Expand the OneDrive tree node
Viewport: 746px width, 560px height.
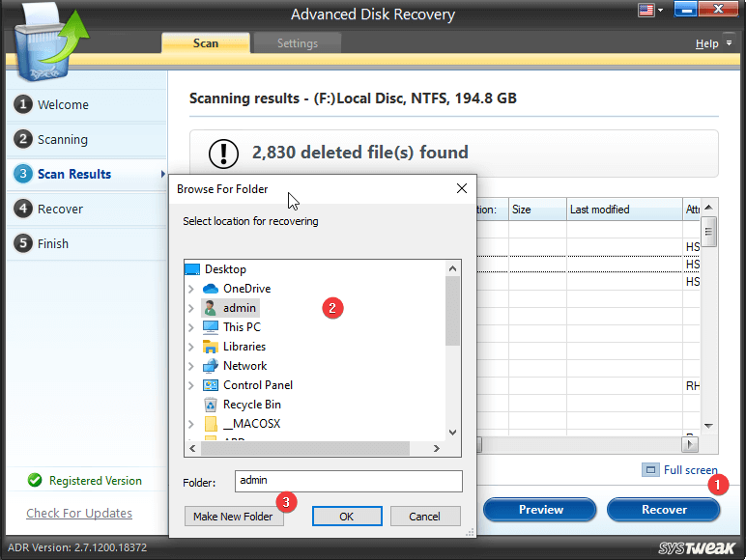pyautogui.click(x=191, y=289)
